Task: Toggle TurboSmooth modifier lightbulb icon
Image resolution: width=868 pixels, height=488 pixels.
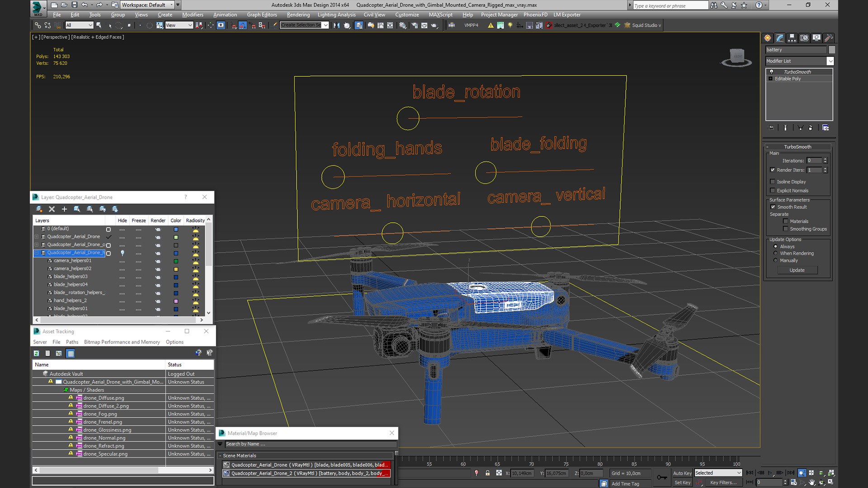Action: (772, 72)
